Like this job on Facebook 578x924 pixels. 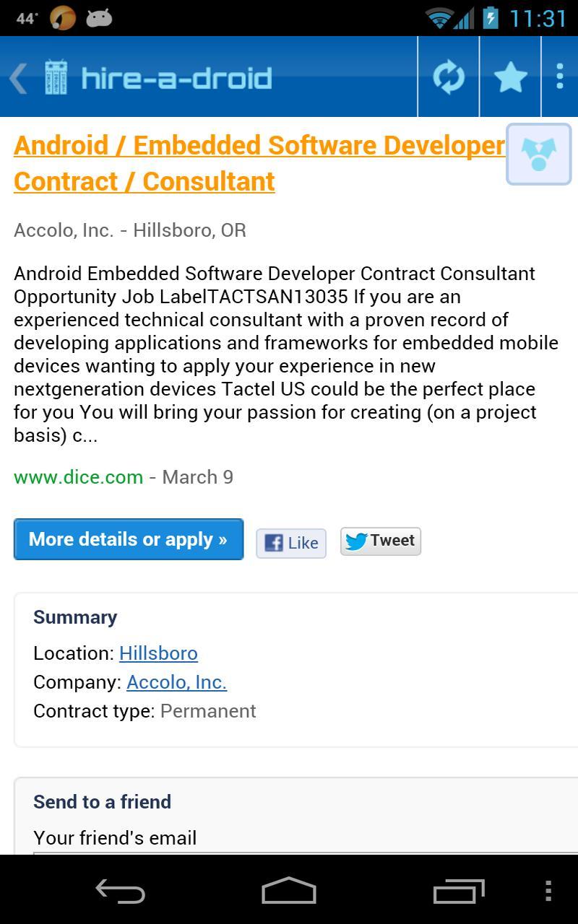click(x=291, y=543)
